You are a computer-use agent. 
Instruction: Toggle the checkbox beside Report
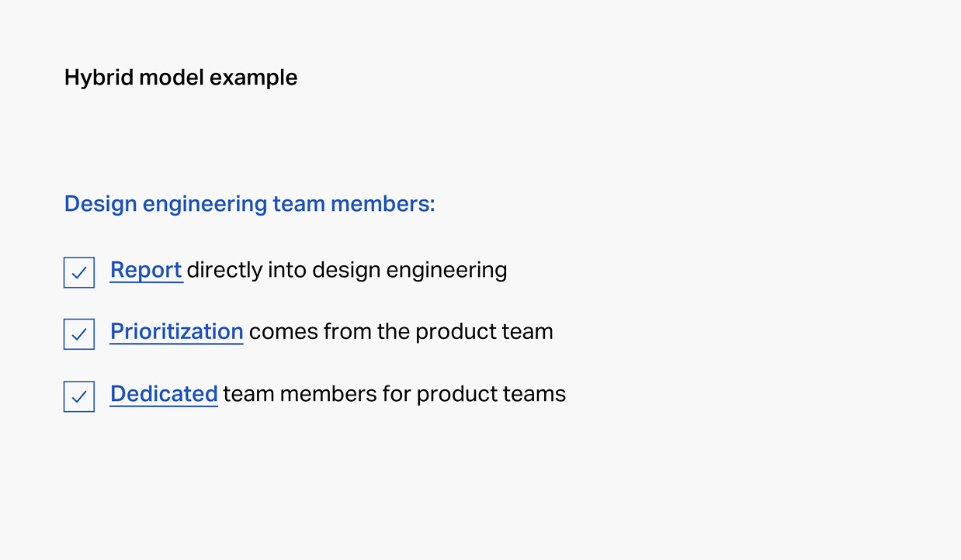[79, 272]
